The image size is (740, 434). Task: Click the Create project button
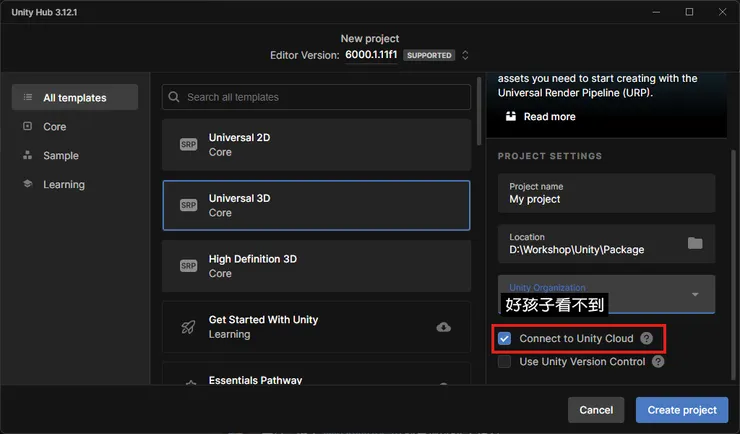point(682,410)
